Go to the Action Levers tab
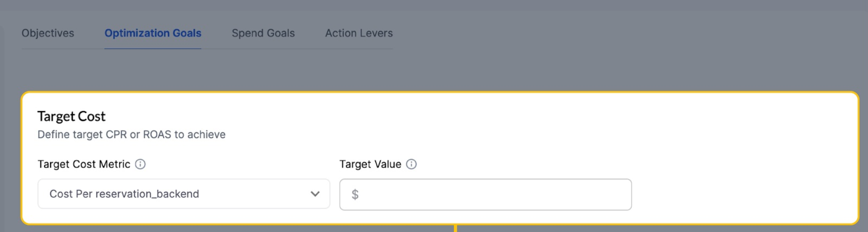This screenshot has height=232, width=868. pyautogui.click(x=359, y=33)
